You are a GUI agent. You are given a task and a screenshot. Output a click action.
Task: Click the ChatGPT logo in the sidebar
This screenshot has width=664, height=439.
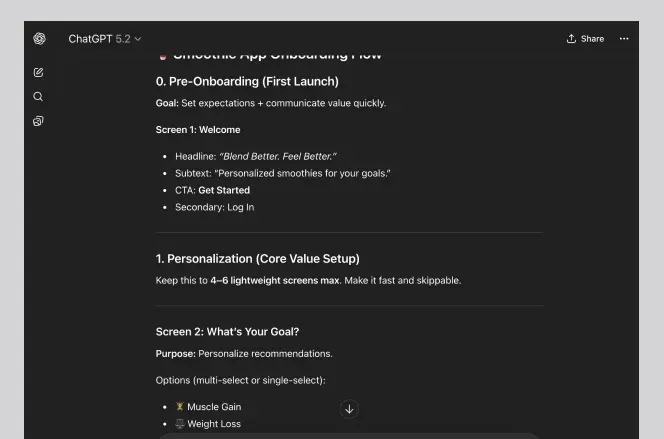pyautogui.click(x=39, y=39)
